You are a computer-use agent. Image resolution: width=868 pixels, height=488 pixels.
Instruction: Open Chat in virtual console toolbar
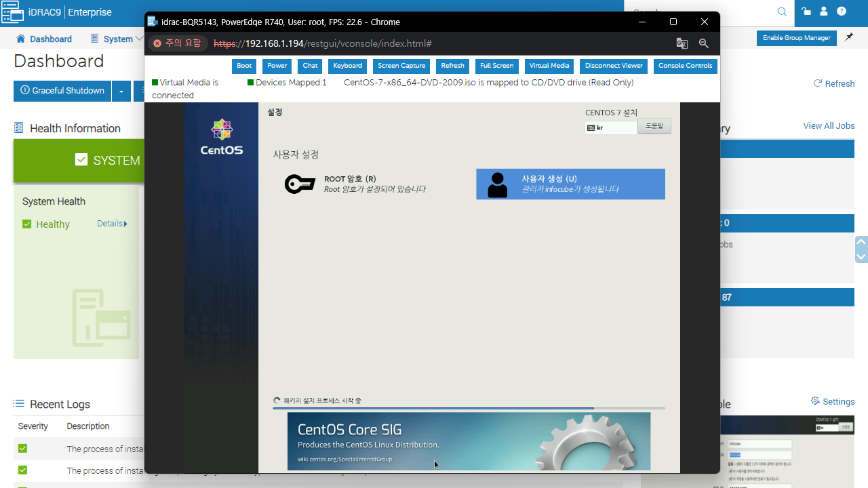click(x=310, y=66)
